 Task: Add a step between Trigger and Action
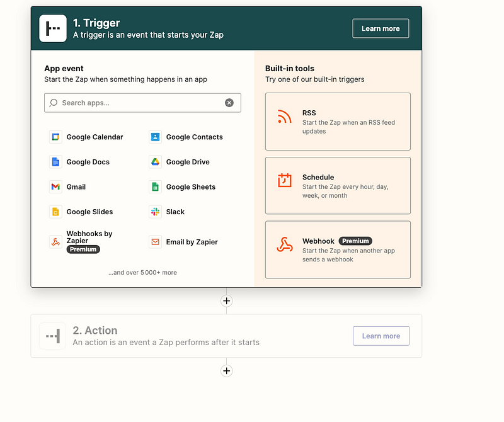(227, 301)
